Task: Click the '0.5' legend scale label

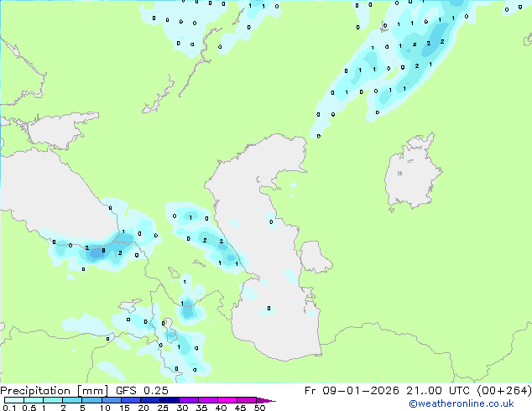Action: pos(29,408)
